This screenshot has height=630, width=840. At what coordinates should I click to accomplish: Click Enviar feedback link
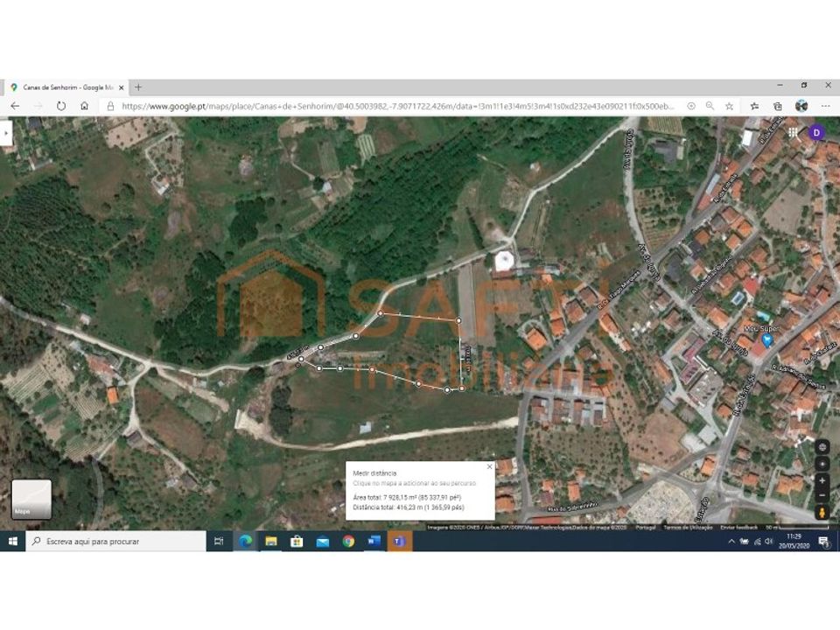(738, 528)
